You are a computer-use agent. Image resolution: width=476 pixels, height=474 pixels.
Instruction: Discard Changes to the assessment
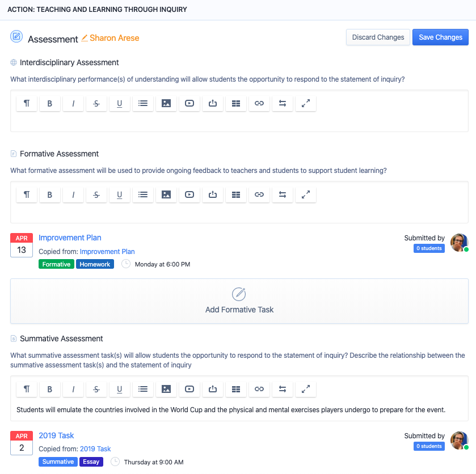tap(378, 37)
